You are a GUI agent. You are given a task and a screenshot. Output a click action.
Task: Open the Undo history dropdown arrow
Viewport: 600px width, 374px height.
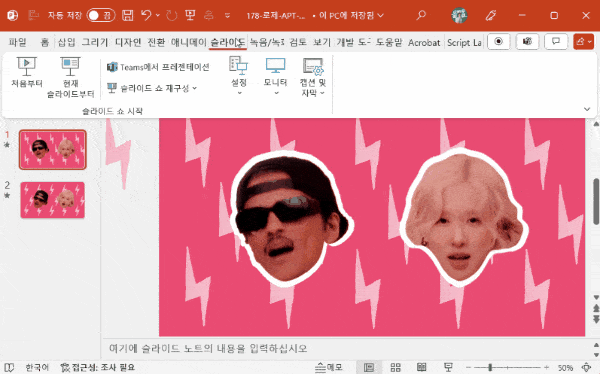point(158,15)
